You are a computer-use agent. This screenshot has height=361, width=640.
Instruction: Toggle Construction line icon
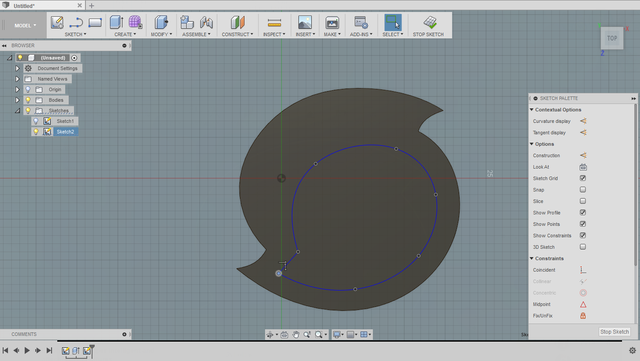pos(583,155)
